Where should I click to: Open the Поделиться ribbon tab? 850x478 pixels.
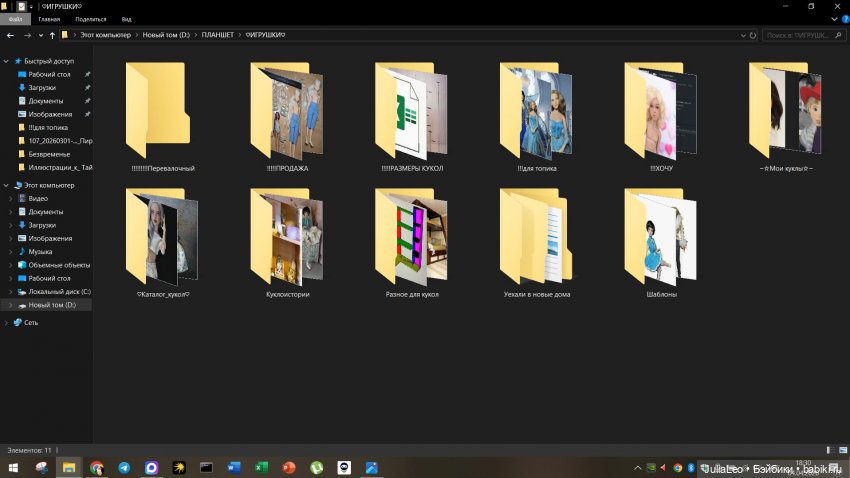coord(90,19)
